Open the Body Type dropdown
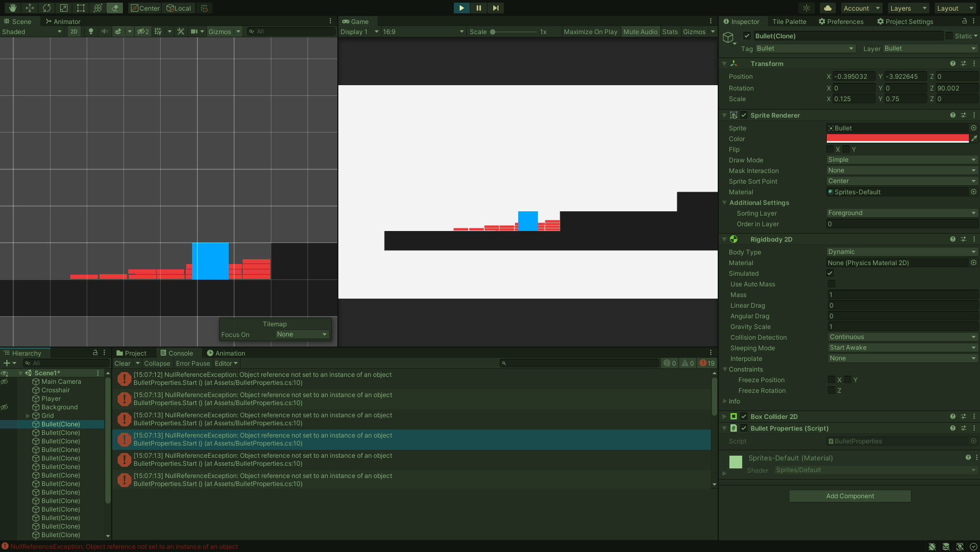The height and width of the screenshot is (552, 980). 901,251
